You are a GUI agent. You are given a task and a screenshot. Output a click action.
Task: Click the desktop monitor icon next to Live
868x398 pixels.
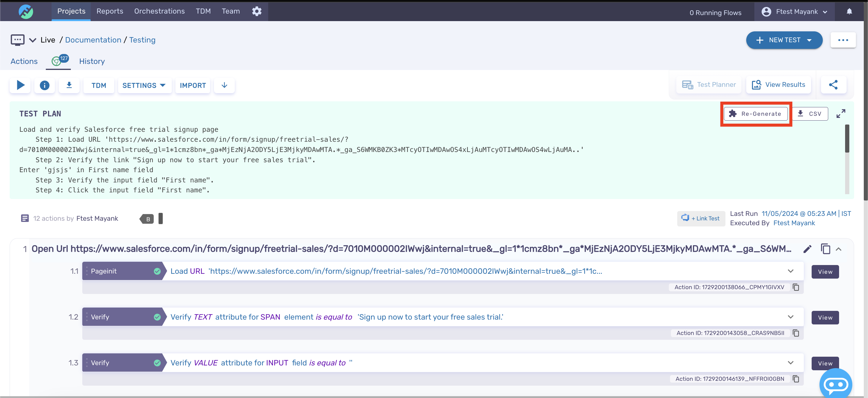17,40
